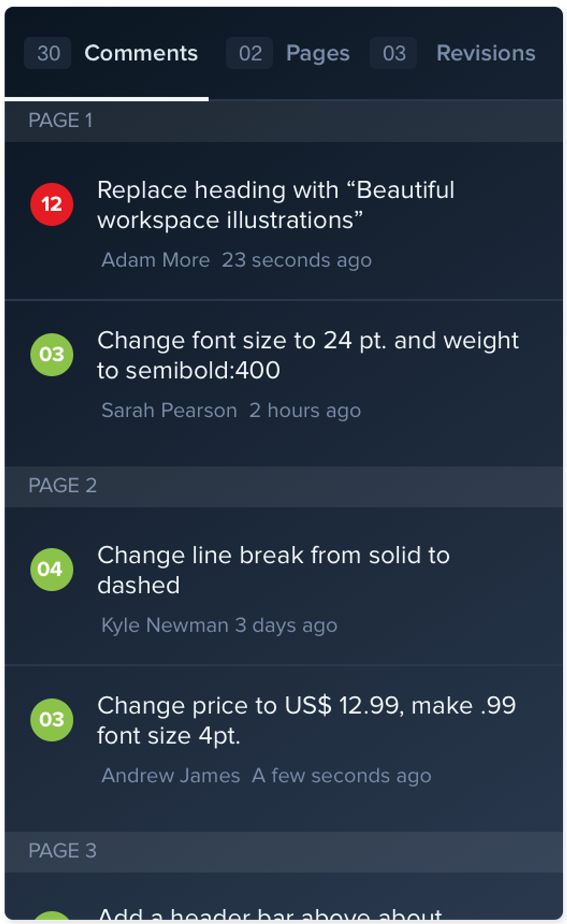The height and width of the screenshot is (924, 567).
Task: Open the "Replace heading" comment text
Action: (x=276, y=205)
